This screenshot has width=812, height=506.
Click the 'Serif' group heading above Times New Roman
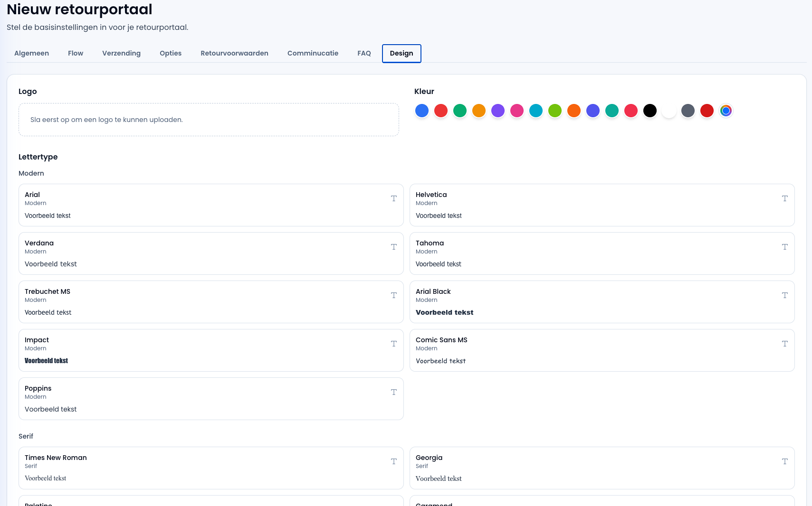click(x=26, y=436)
